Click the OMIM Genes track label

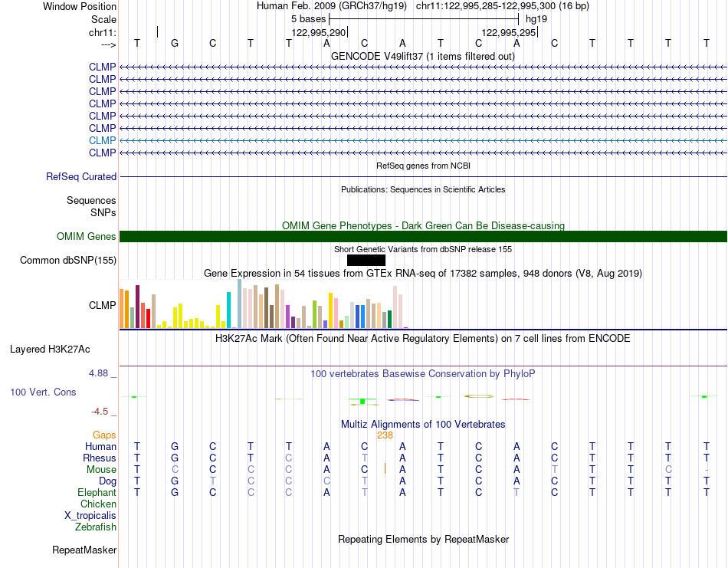point(86,236)
